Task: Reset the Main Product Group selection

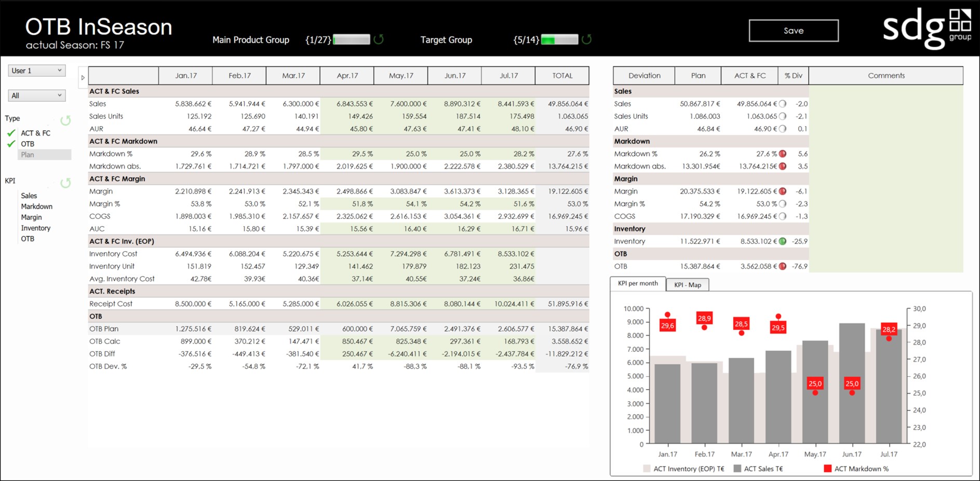Action: click(x=379, y=39)
